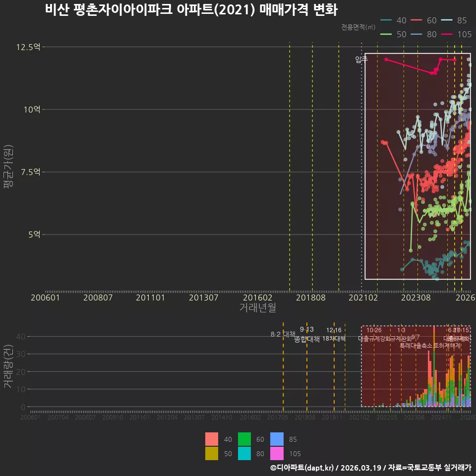Click the '전용면적(㎡)' legend title
Screen dimensions: 476x476
(358, 27)
